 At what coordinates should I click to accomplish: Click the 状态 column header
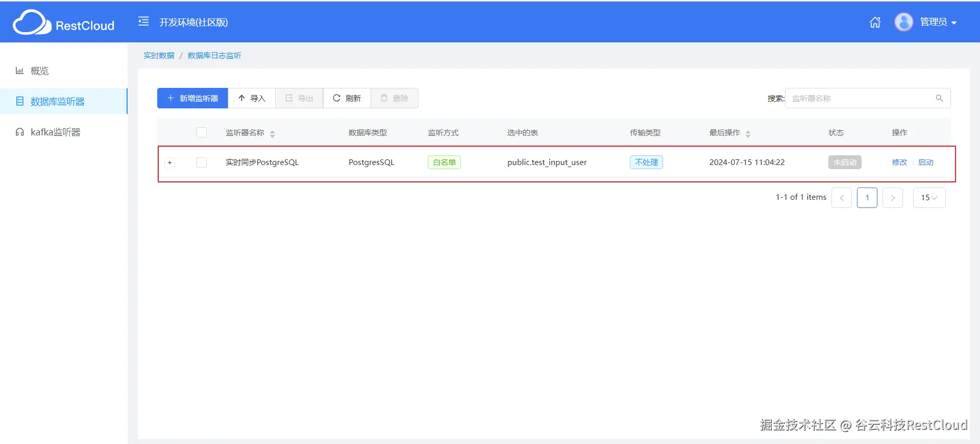[836, 133]
